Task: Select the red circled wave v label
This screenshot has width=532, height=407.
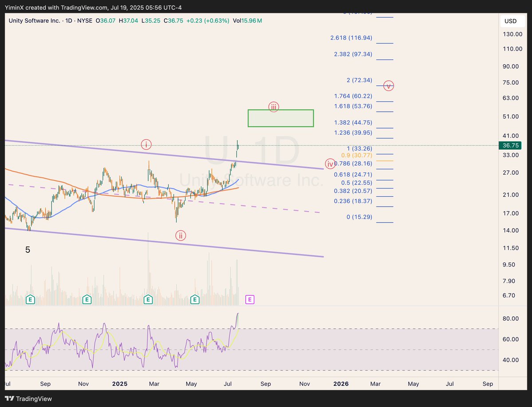Action: 389,86
